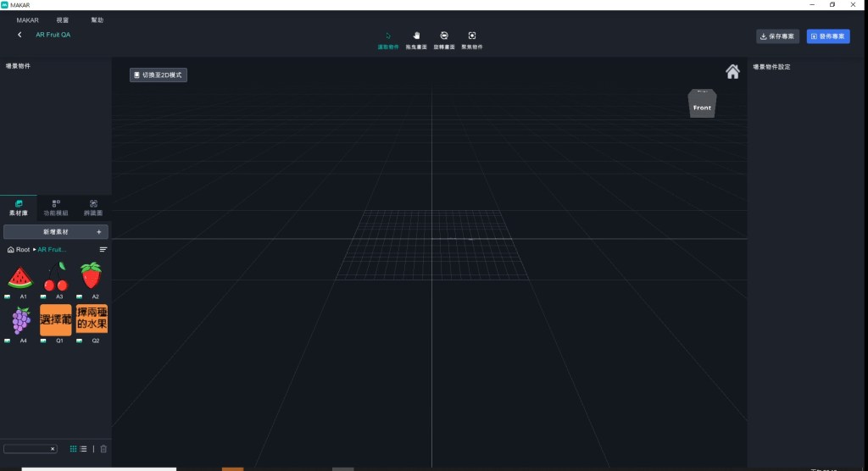Screen dimensions: 868x471
Task: Click the focus-object tool icon
Action: click(x=472, y=40)
